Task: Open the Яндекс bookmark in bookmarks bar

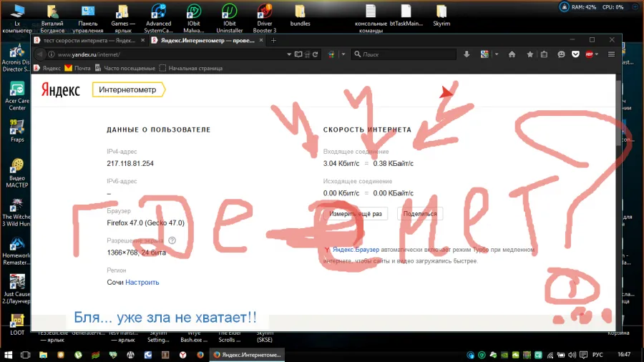Action: (47, 68)
